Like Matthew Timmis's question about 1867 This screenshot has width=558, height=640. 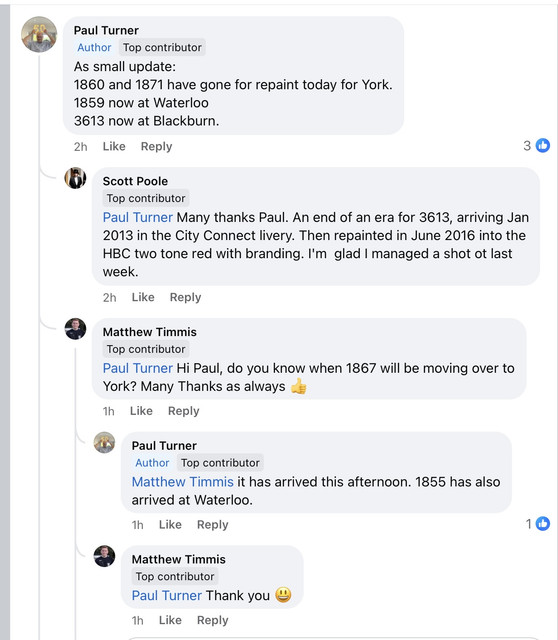[x=141, y=411]
